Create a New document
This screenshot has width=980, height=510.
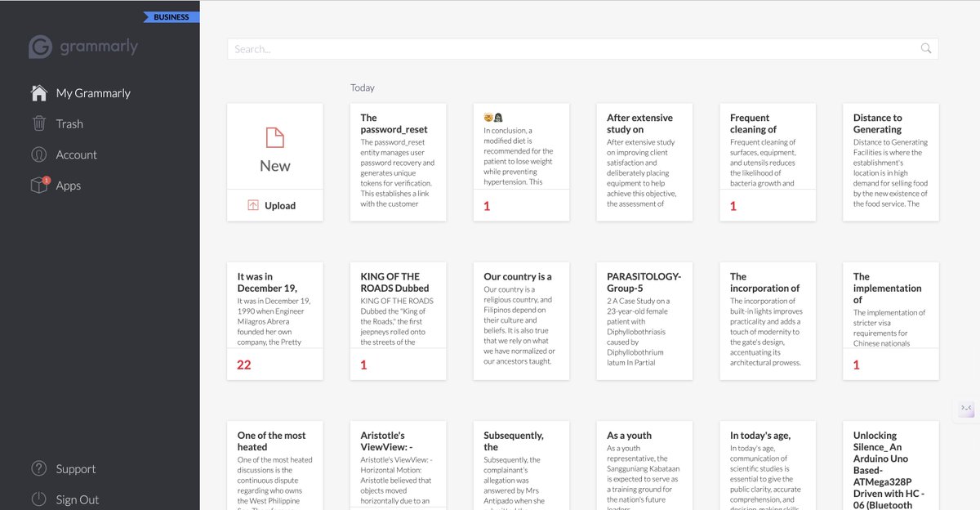coord(275,146)
